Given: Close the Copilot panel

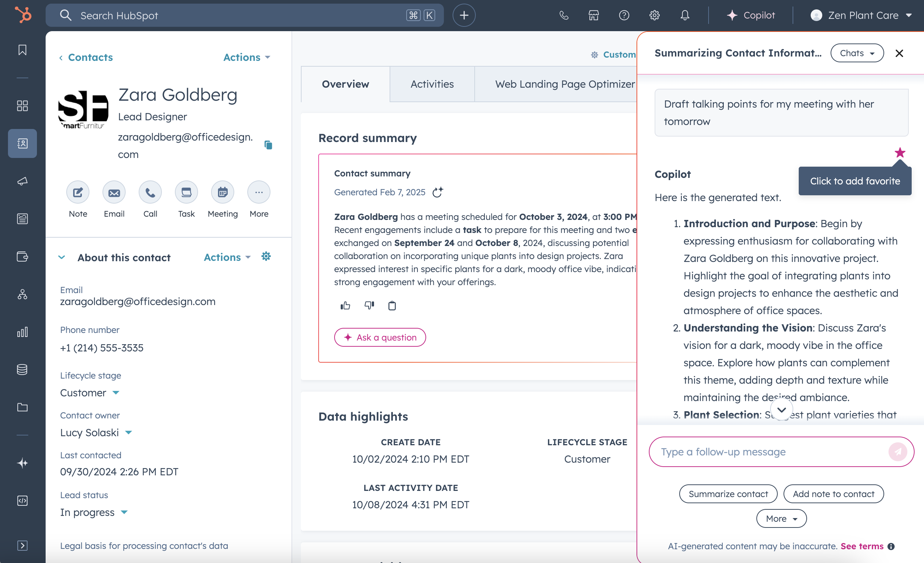Looking at the screenshot, I should (x=899, y=53).
